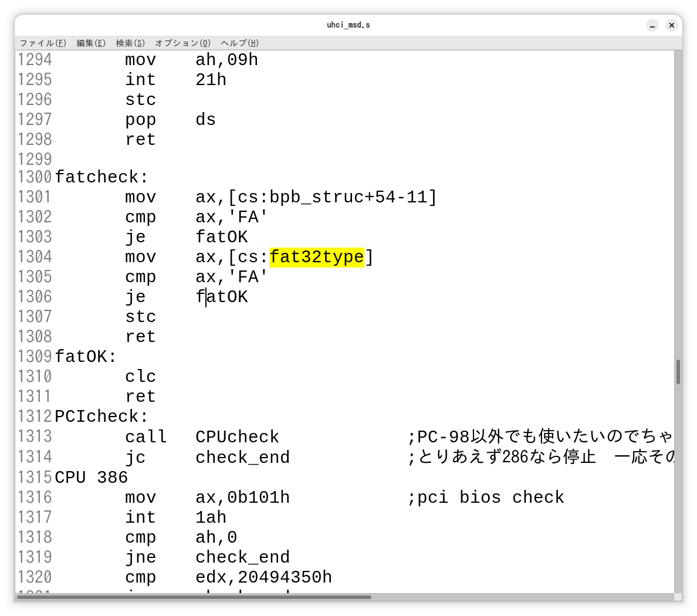Click the PCIcheck: label line
The height and width of the screenshot is (616, 697).
(x=101, y=417)
